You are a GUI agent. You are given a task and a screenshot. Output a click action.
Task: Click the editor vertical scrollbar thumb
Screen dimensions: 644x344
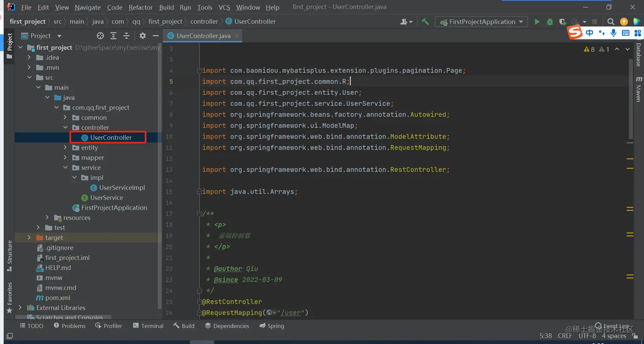[x=630, y=99]
